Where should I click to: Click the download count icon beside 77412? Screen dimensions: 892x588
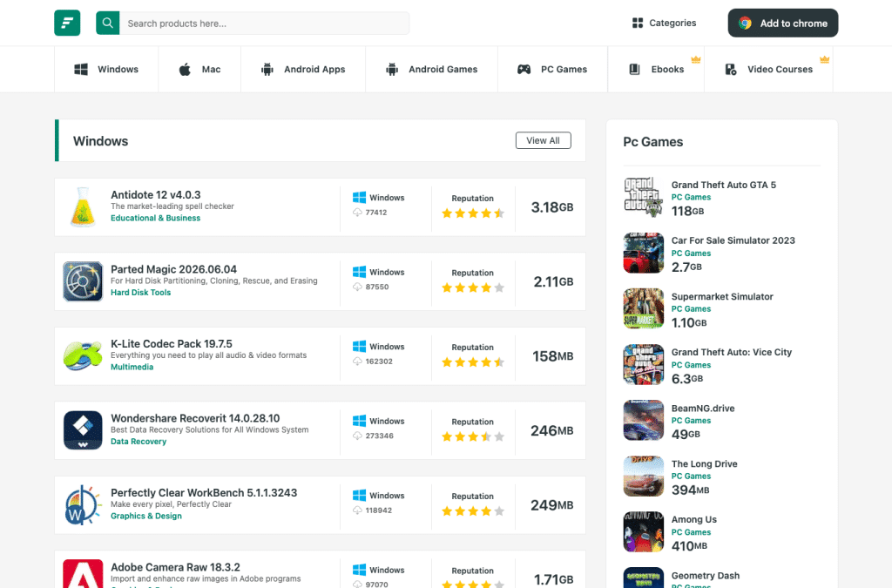[357, 212]
